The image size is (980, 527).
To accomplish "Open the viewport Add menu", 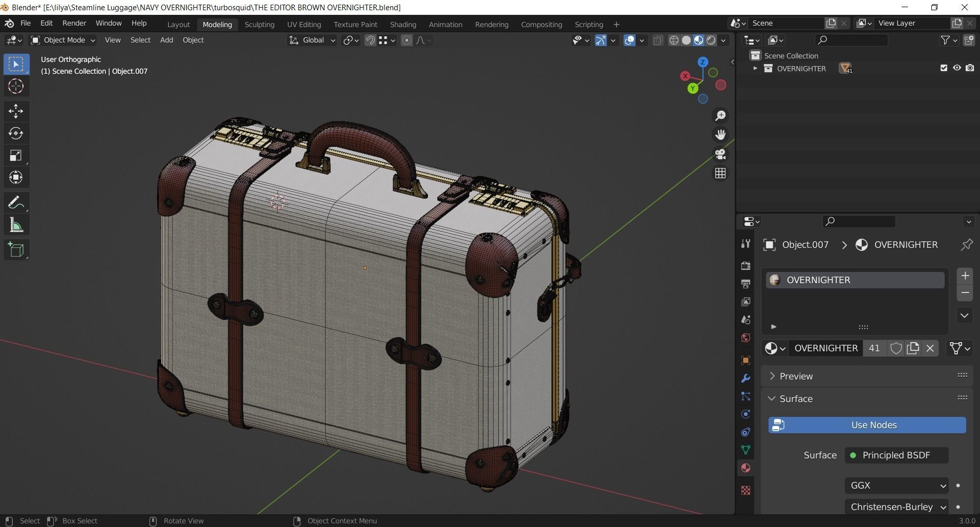I will tap(166, 40).
